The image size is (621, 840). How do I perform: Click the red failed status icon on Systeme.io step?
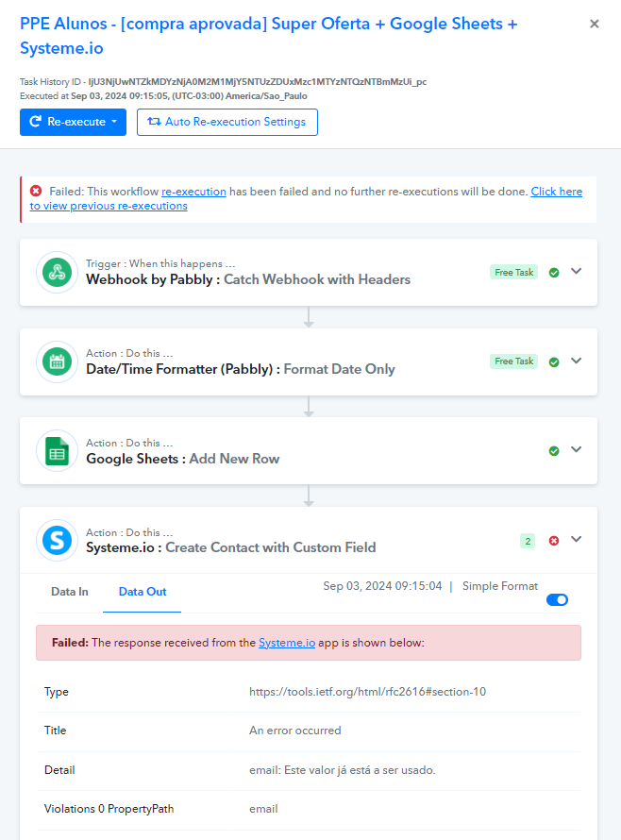(x=554, y=541)
